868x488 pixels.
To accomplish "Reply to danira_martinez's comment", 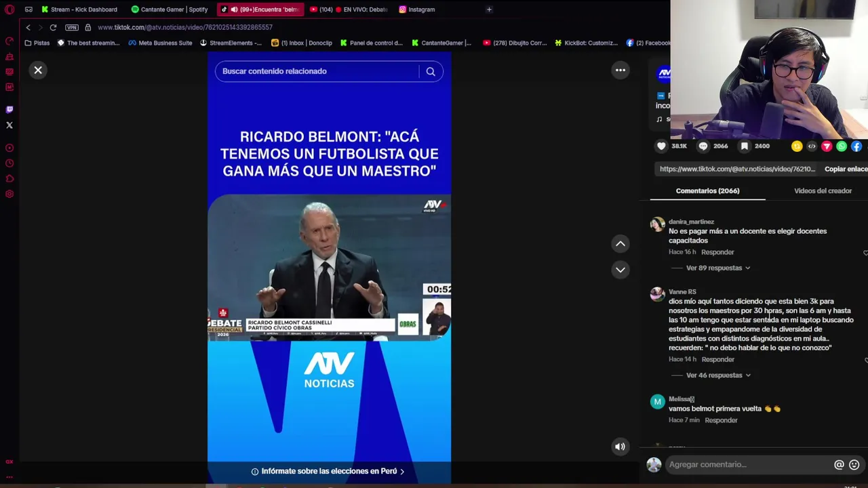I will click(717, 252).
